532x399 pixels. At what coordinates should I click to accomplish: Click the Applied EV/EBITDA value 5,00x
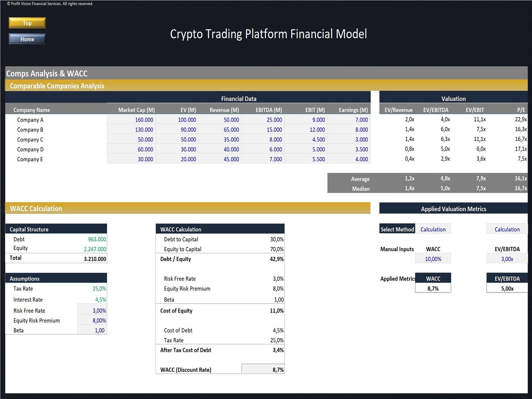tap(507, 288)
